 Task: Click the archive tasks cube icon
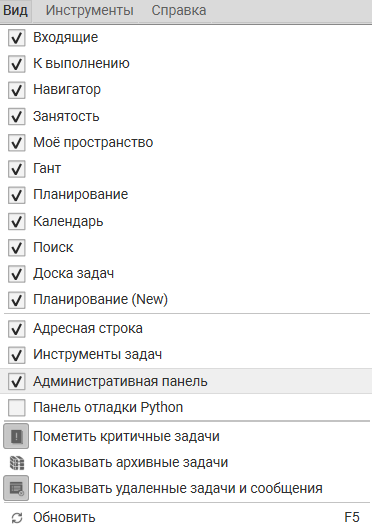pos(17,462)
